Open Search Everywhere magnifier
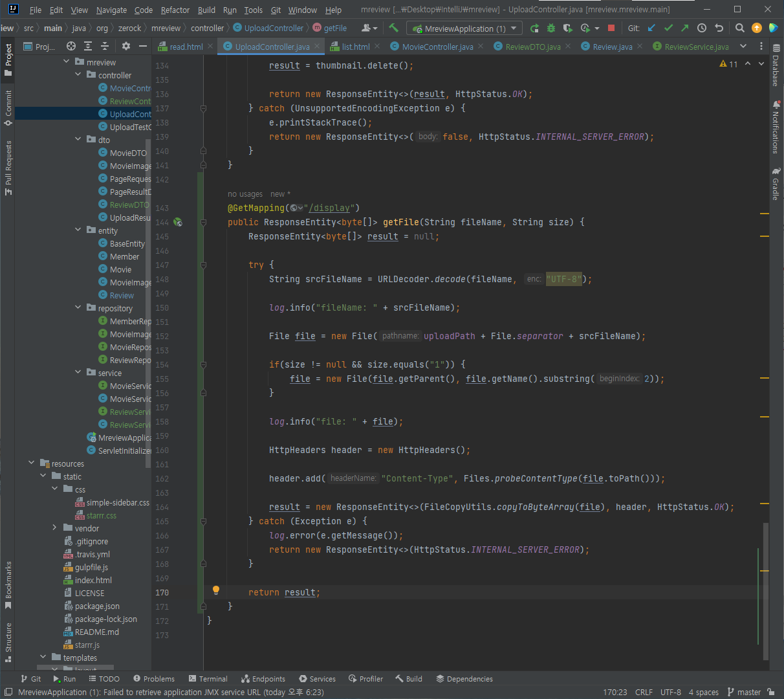 point(740,28)
